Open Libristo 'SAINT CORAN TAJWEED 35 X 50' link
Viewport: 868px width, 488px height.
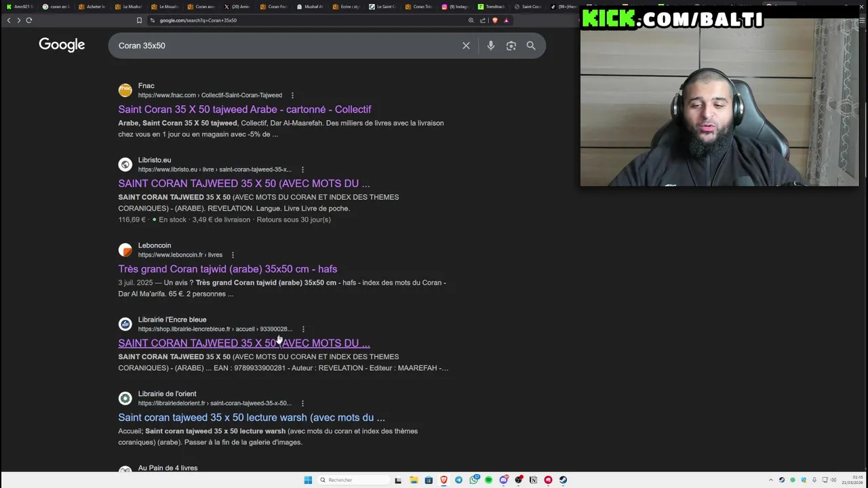click(244, 184)
